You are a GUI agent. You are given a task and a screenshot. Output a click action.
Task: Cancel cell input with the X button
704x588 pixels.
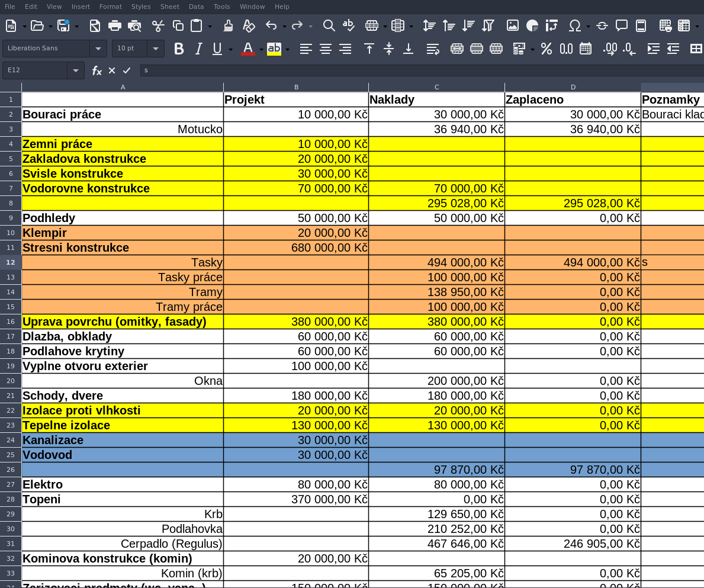click(112, 70)
